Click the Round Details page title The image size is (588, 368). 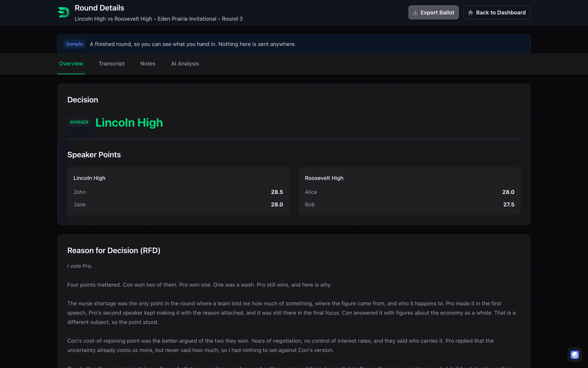pyautogui.click(x=99, y=8)
